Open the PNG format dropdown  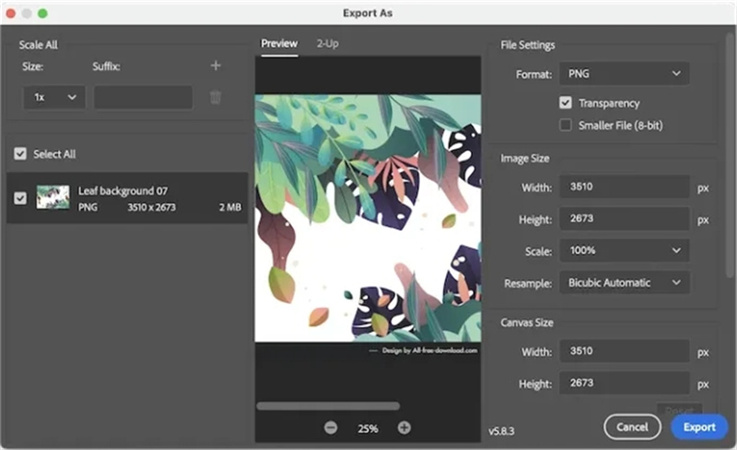(624, 74)
